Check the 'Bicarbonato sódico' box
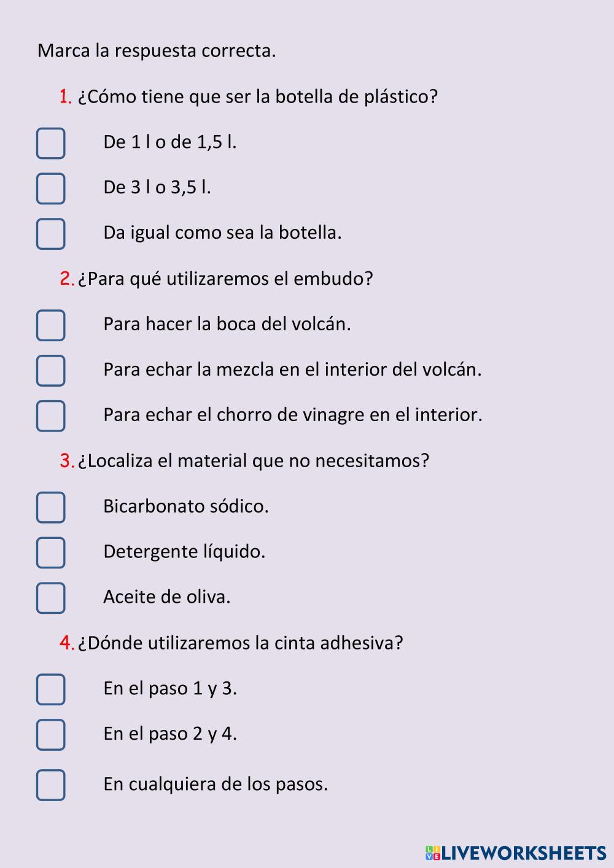Image resolution: width=614 pixels, height=868 pixels. [x=50, y=507]
